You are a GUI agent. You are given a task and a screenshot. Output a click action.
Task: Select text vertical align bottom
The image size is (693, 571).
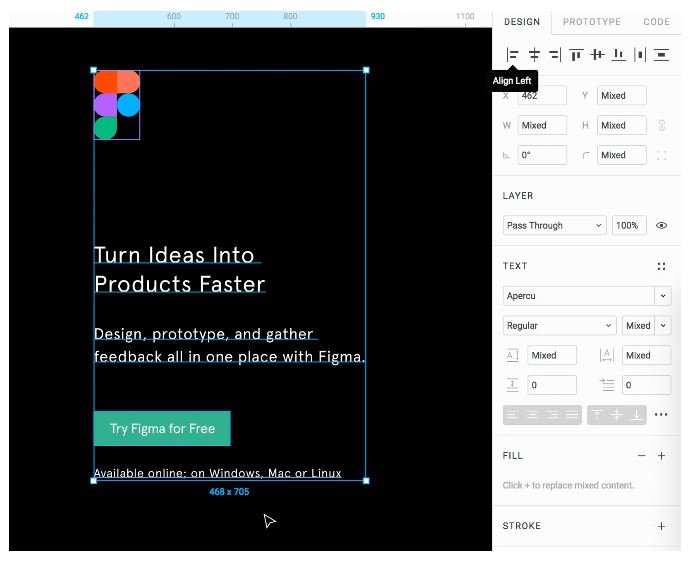(x=636, y=415)
